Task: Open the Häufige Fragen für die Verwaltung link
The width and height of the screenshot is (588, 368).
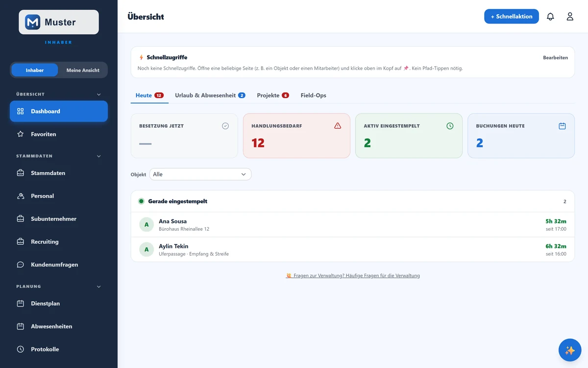Action: coord(353,276)
